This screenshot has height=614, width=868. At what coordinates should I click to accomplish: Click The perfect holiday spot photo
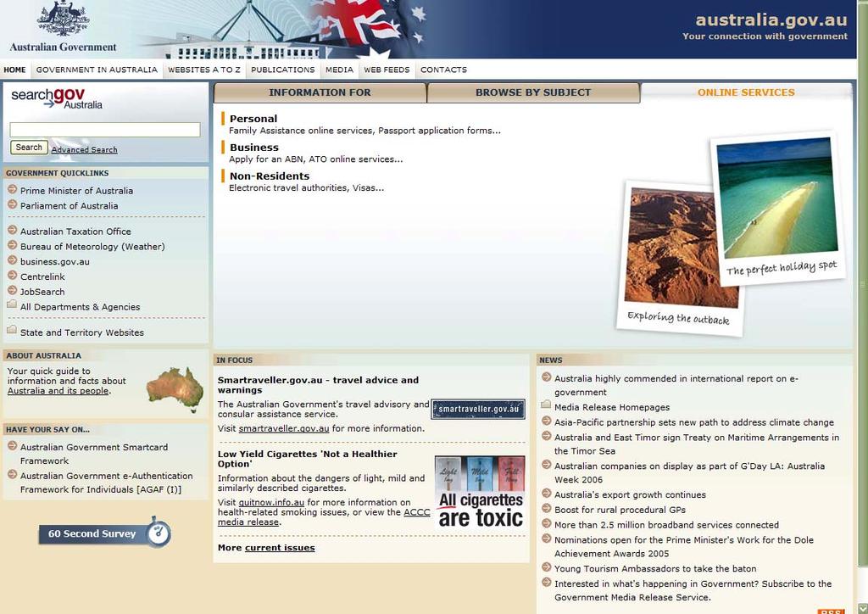click(777, 208)
